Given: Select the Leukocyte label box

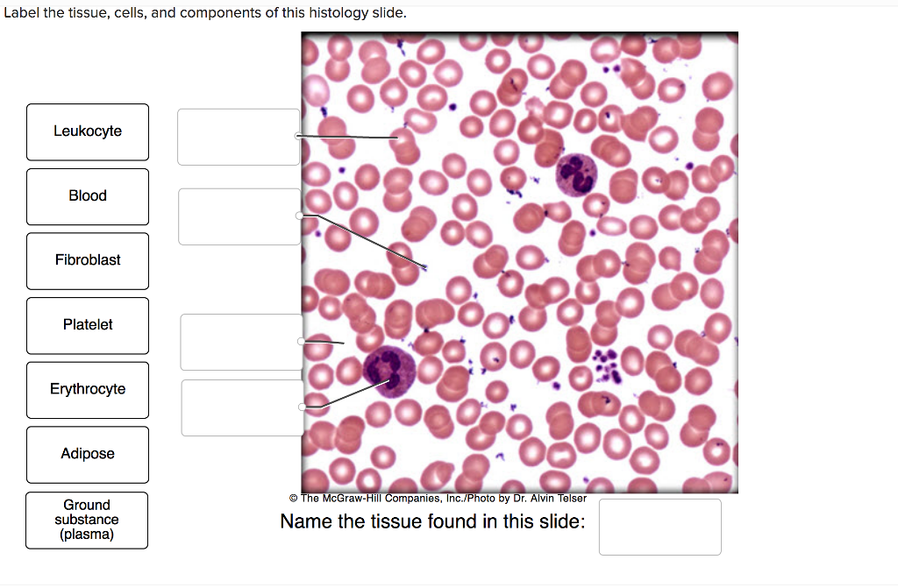Looking at the screenshot, I should point(87,131).
